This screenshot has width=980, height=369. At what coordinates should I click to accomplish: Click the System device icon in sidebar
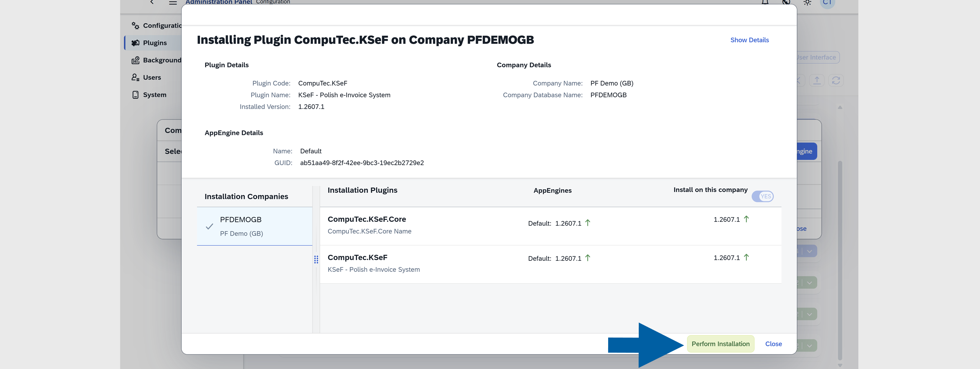click(136, 95)
